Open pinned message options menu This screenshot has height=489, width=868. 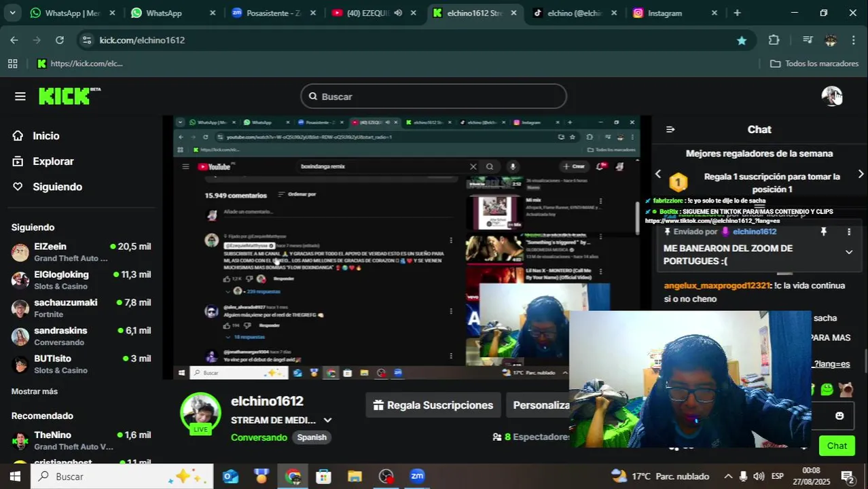[x=848, y=232]
